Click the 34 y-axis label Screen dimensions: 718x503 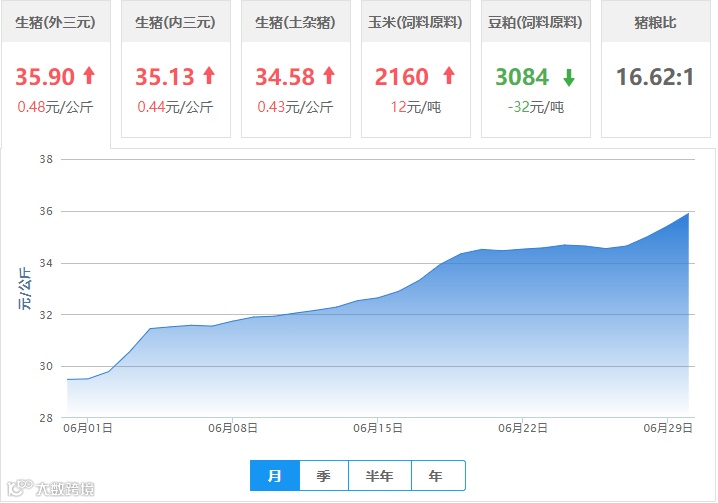pyautogui.click(x=46, y=263)
